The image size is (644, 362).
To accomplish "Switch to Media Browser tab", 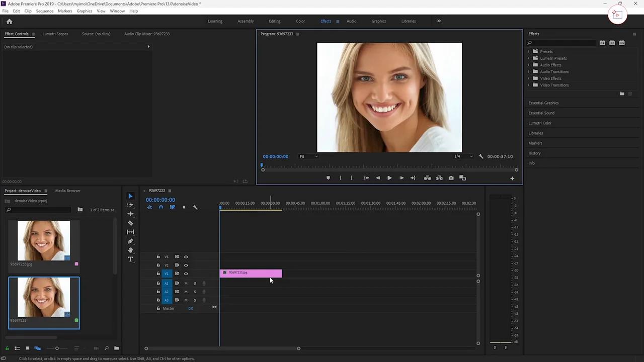I will [68, 191].
